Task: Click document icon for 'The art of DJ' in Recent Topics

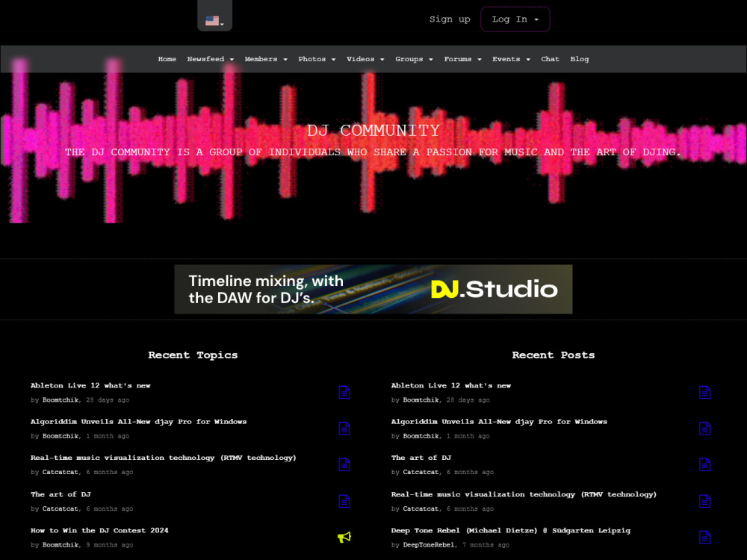Action: click(344, 502)
